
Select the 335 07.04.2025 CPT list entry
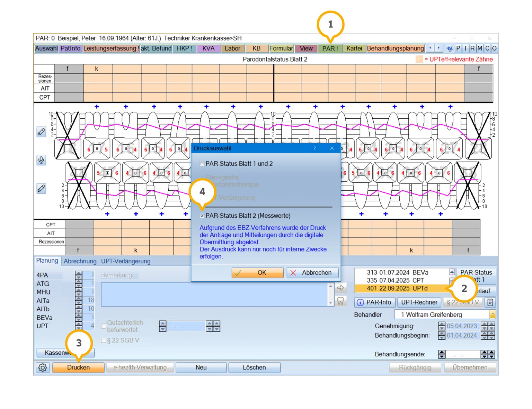[395, 280]
